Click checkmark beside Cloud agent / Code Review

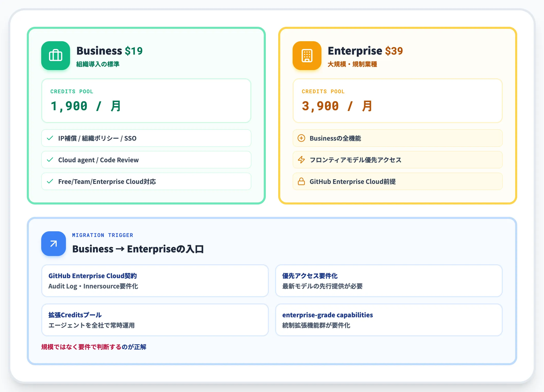(50, 160)
